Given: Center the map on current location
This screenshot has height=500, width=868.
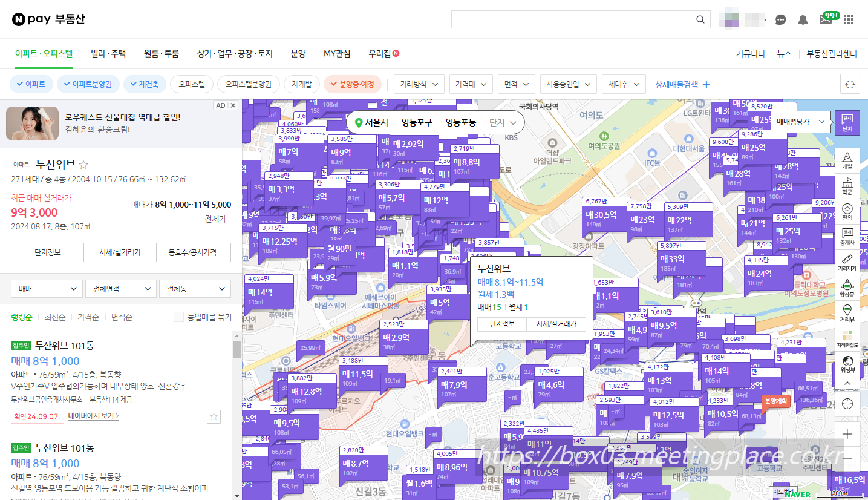Looking at the screenshot, I should 847,404.
